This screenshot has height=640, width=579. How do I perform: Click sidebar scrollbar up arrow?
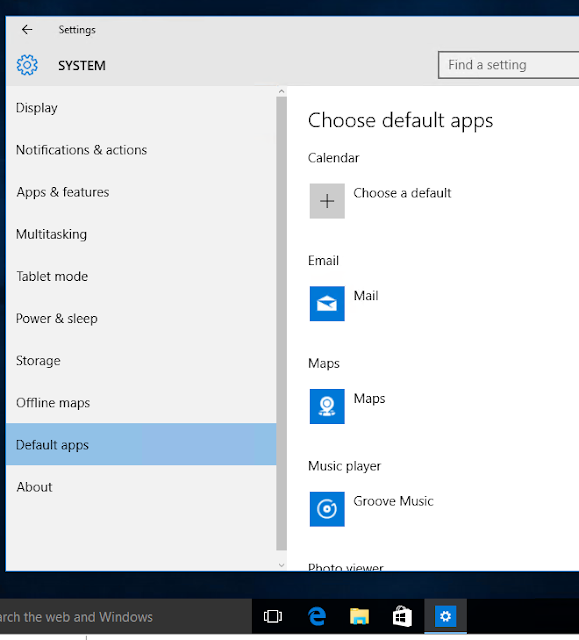pos(281,91)
